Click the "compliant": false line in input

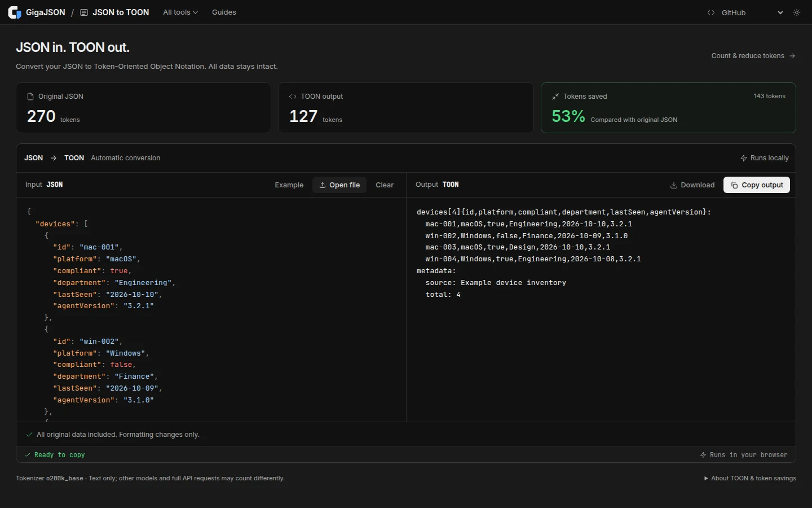pos(95,365)
